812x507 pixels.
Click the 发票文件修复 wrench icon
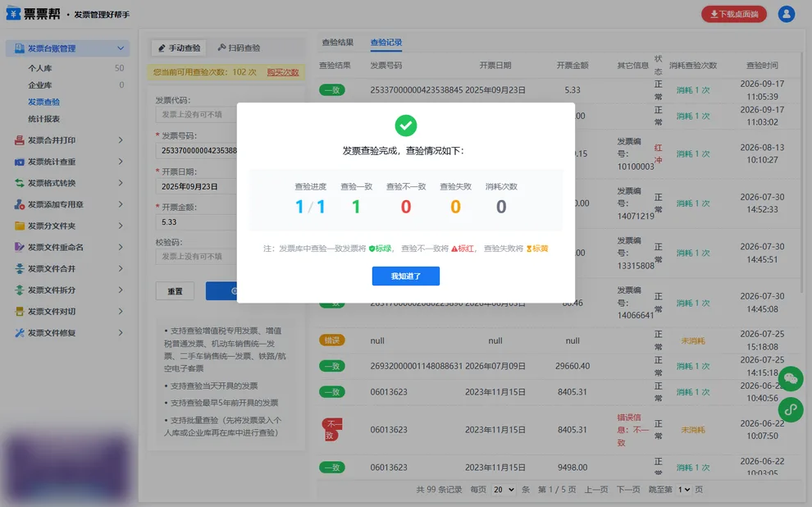click(x=19, y=333)
